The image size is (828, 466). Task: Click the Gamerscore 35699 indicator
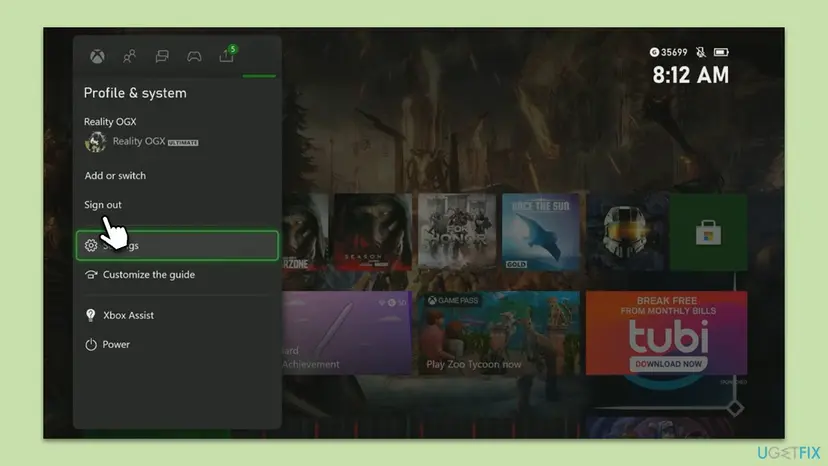coord(669,52)
